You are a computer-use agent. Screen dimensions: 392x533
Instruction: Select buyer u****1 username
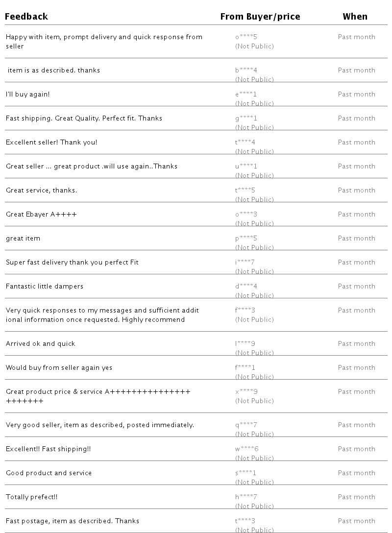[x=246, y=166]
